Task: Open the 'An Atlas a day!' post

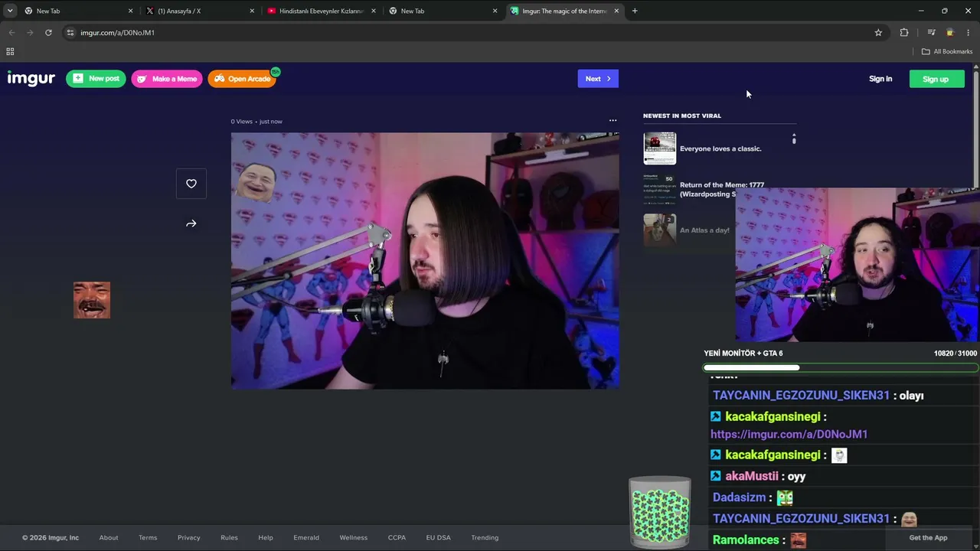Action: click(704, 230)
